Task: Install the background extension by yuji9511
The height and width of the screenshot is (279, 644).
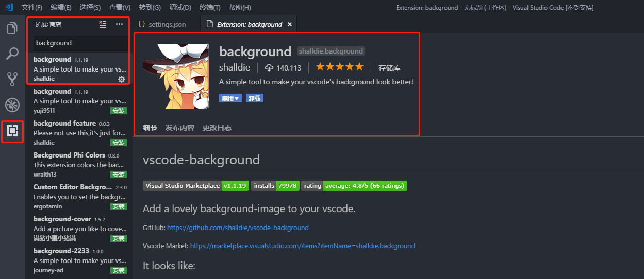Action: pyautogui.click(x=119, y=111)
